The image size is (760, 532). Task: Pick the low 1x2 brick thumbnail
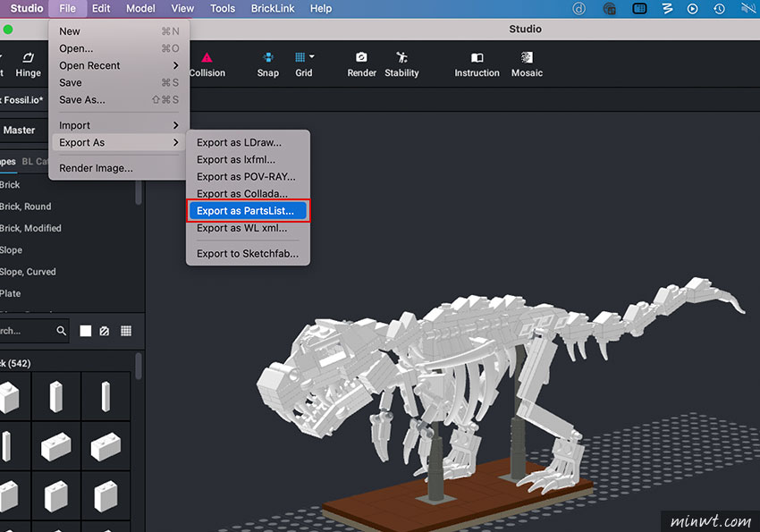tap(56, 446)
